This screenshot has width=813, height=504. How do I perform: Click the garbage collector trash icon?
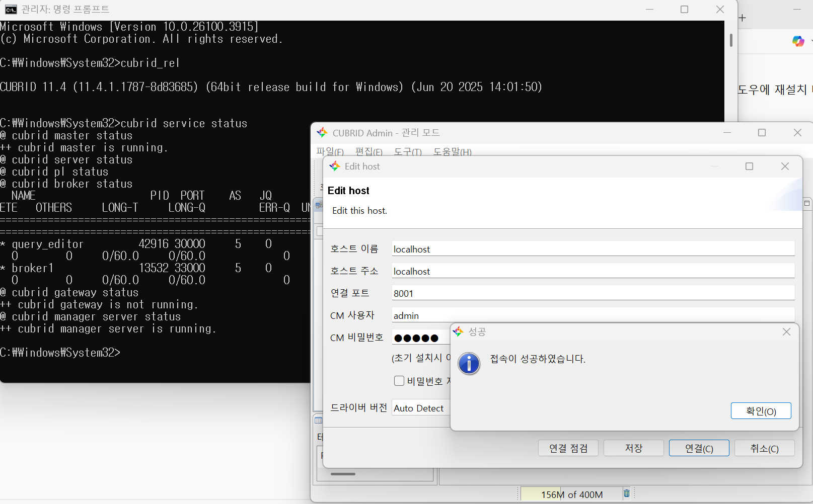[x=627, y=493]
